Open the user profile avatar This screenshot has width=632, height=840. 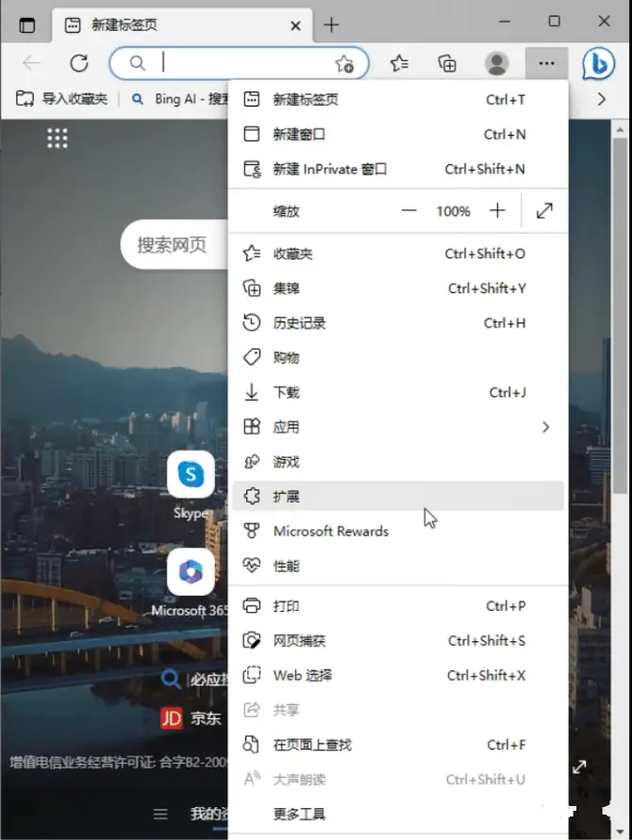pyautogui.click(x=497, y=63)
